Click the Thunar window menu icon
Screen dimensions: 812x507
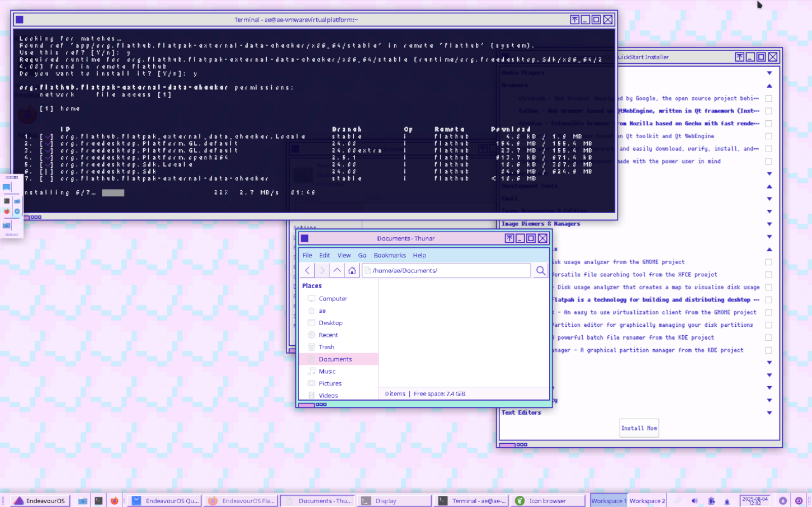[x=305, y=238]
